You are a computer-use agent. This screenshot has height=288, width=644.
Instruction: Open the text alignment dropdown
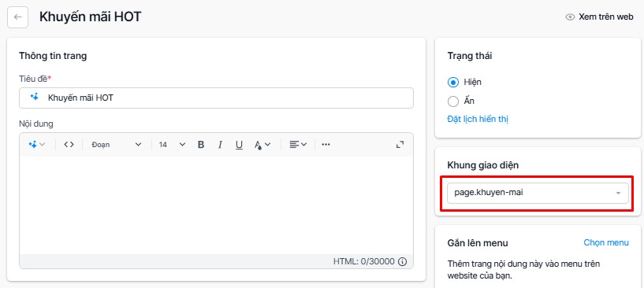[x=298, y=145]
